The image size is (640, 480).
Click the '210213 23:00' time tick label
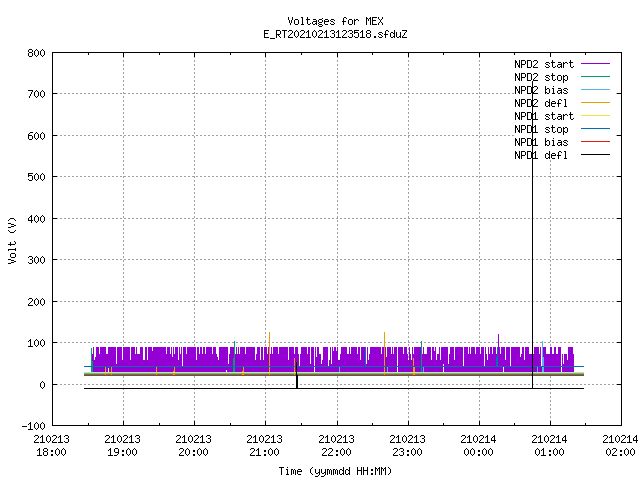coord(407,446)
